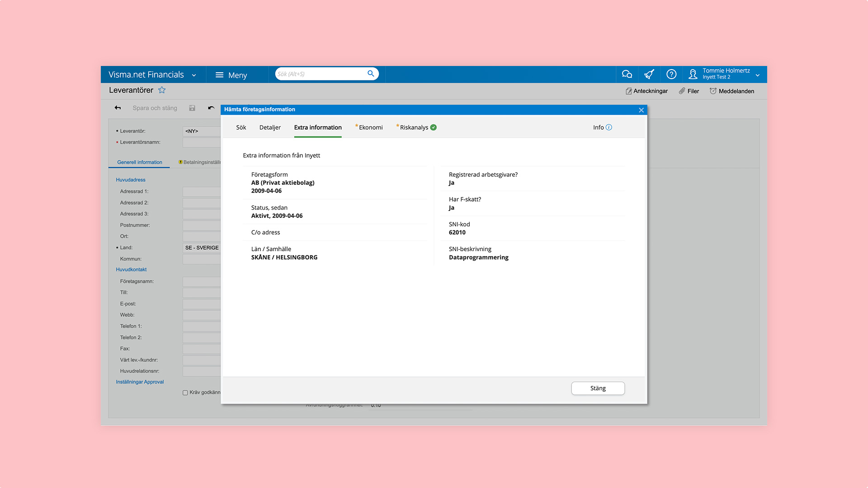Close the Hämta företagsinformation dialog

point(641,110)
